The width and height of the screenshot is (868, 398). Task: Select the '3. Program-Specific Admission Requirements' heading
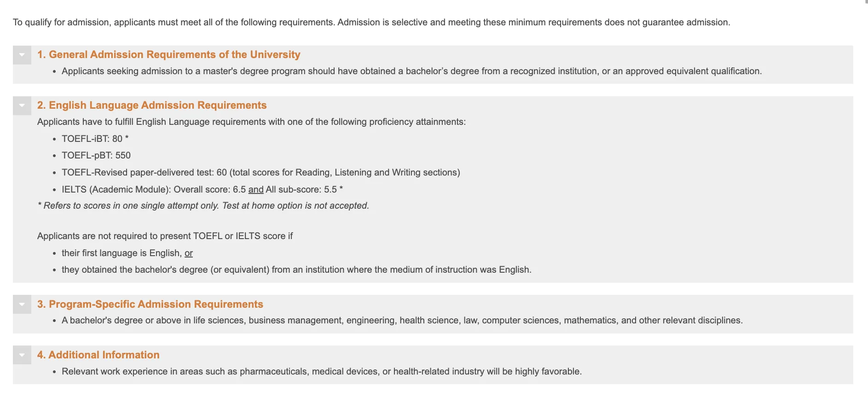[x=150, y=304]
